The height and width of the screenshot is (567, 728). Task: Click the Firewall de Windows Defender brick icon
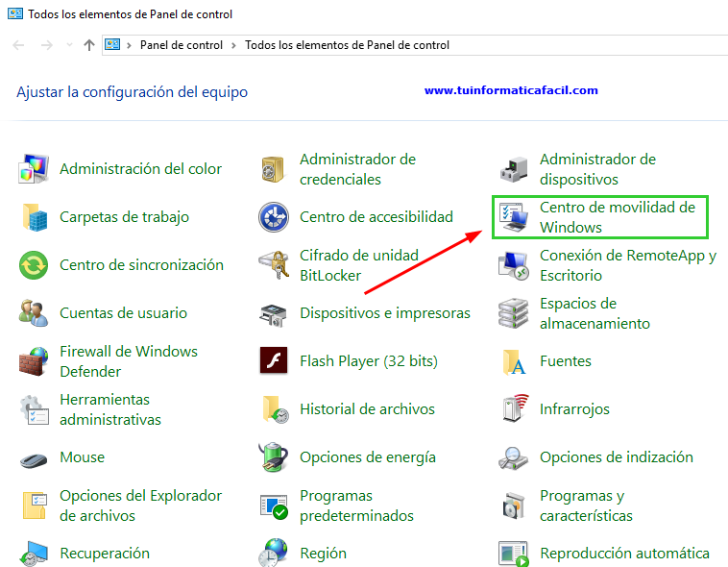point(34,361)
